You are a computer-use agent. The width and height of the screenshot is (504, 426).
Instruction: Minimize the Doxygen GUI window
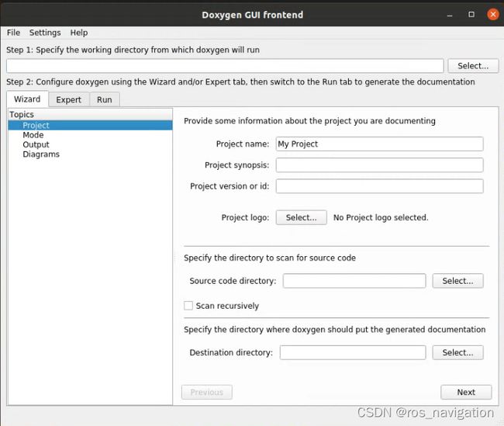(450, 15)
